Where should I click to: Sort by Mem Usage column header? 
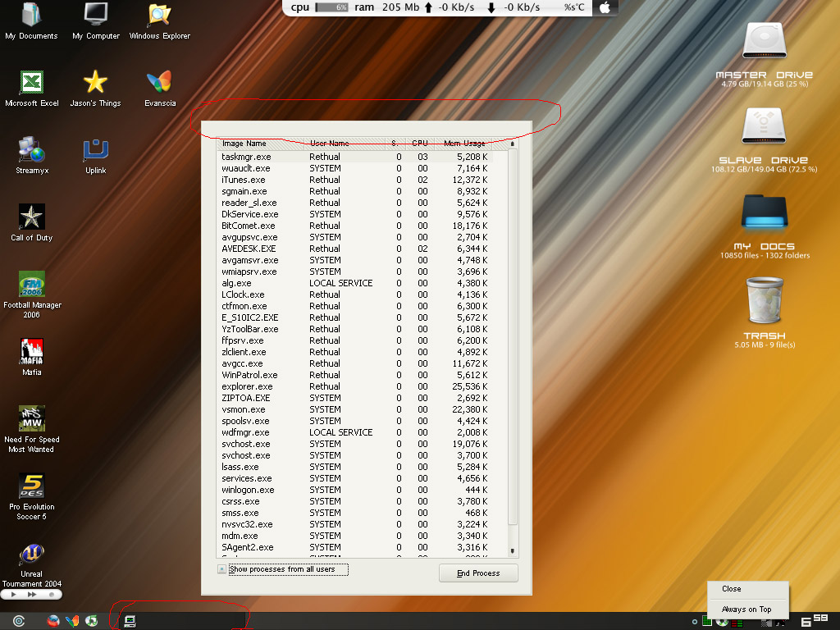pos(465,143)
